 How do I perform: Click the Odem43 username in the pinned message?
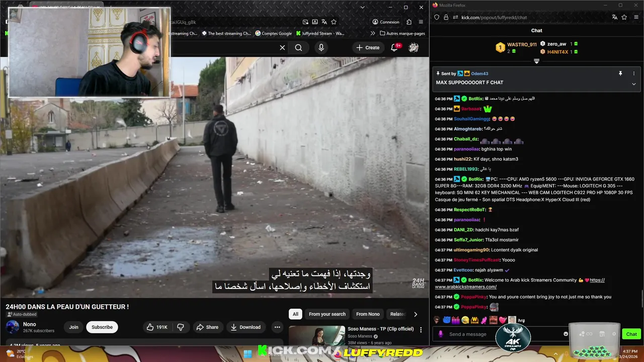point(479,73)
